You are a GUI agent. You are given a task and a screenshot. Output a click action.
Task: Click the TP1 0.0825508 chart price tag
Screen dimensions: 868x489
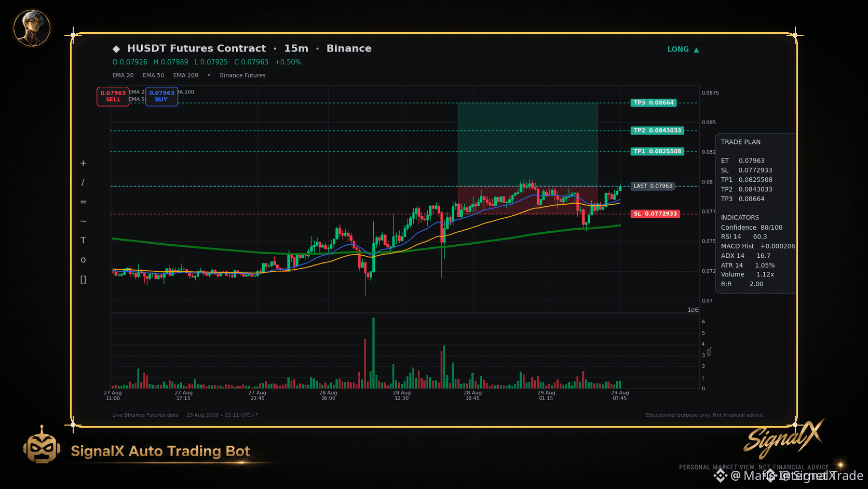657,152
